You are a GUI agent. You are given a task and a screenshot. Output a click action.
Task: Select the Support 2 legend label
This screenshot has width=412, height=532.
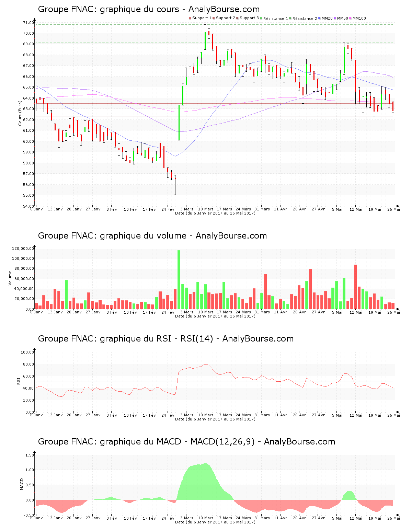[226, 18]
